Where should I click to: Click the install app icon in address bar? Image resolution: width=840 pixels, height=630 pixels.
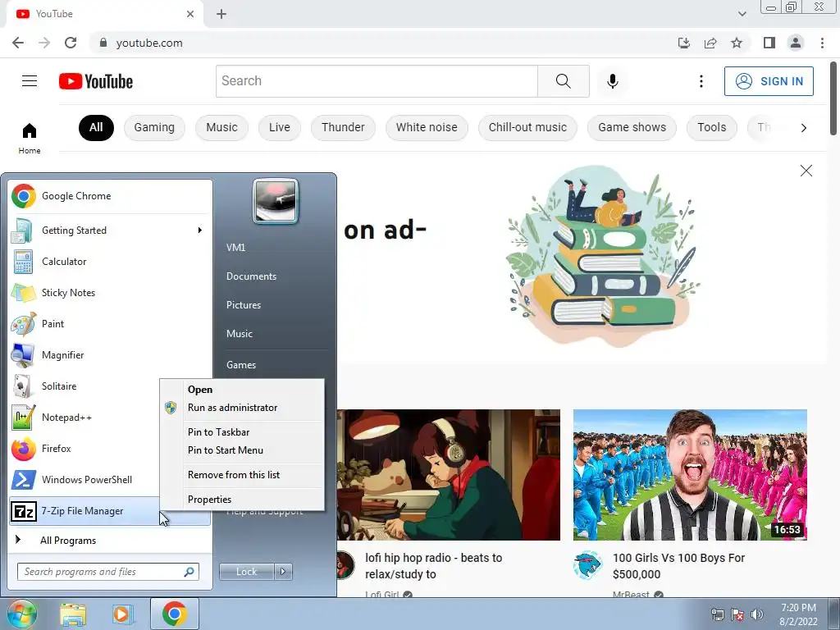tap(683, 43)
